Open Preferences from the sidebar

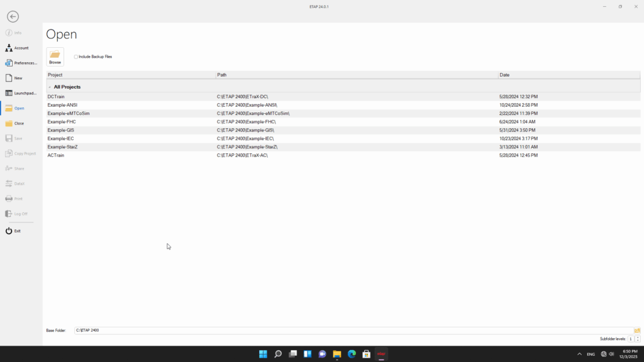click(21, 63)
